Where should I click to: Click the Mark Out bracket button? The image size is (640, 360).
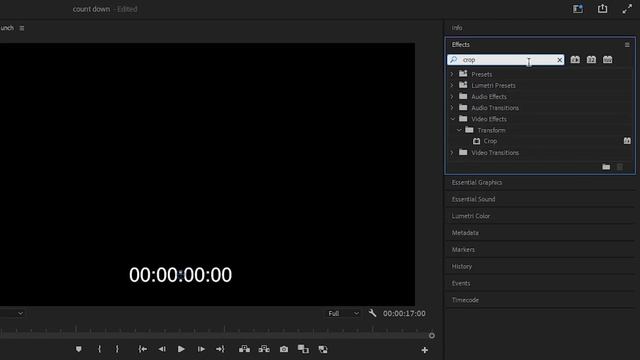point(117,349)
